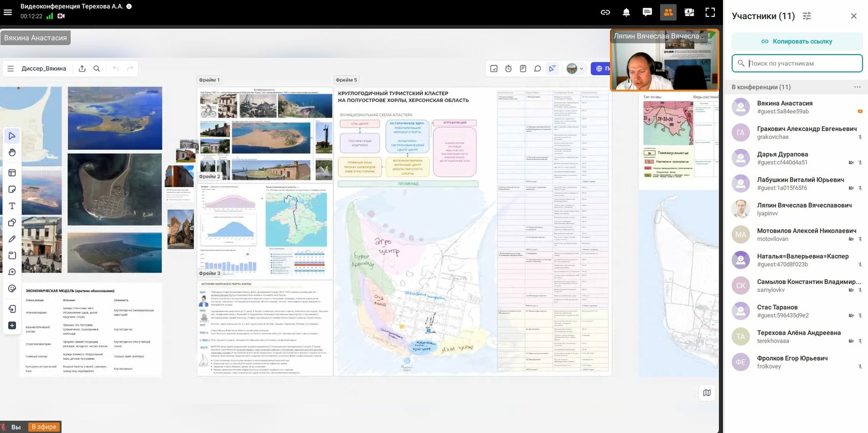Screen dimensions: 868x433
Task: Click Копировать ссылку button
Action: click(x=797, y=41)
